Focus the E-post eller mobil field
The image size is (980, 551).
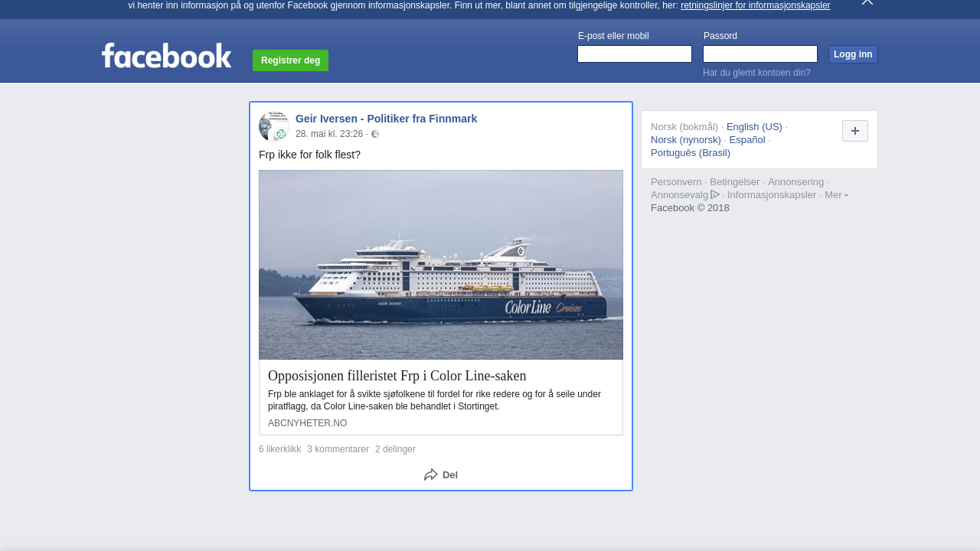click(634, 54)
